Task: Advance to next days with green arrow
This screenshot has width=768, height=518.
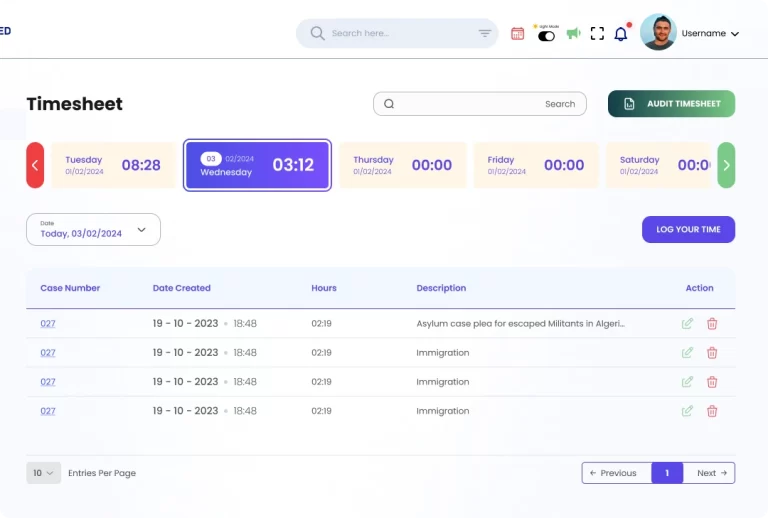Action: (x=726, y=165)
